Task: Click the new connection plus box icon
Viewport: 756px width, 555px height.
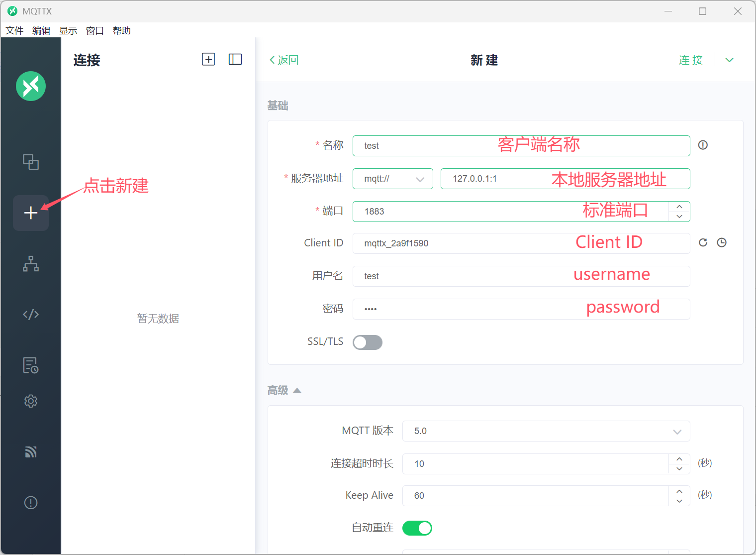Action: (208, 59)
